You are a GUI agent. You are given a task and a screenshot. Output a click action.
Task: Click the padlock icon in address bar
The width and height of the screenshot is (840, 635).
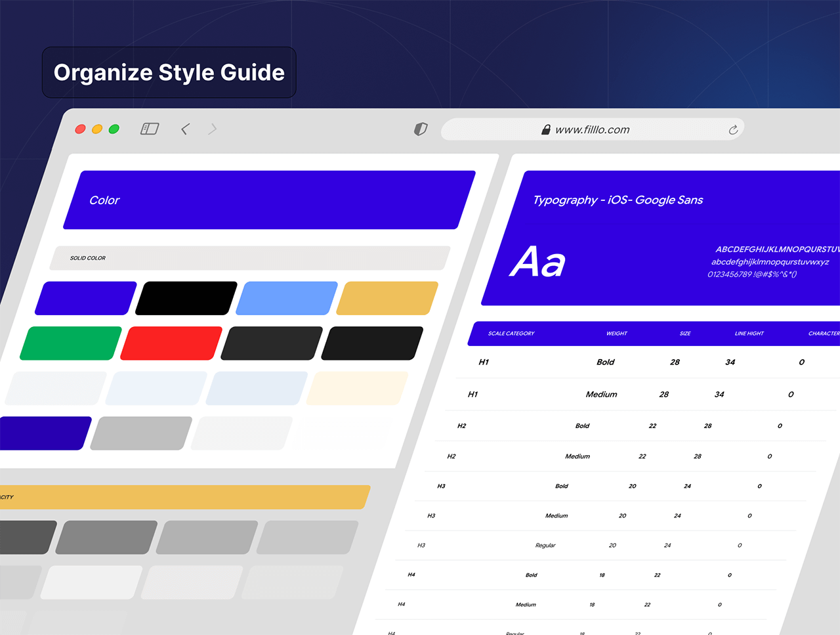point(545,130)
